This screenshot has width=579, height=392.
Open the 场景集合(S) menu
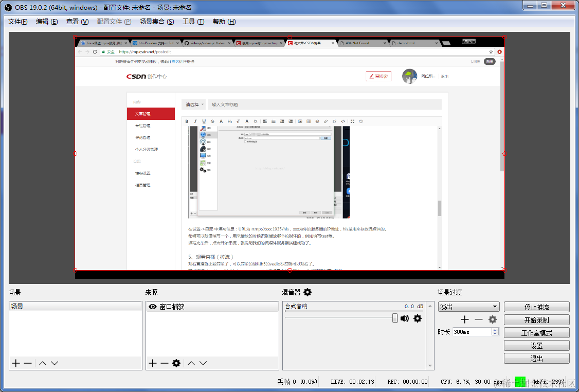(157, 22)
